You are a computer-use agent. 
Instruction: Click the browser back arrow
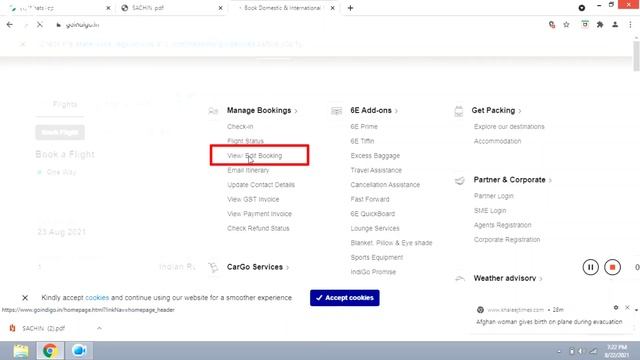pos(10,25)
